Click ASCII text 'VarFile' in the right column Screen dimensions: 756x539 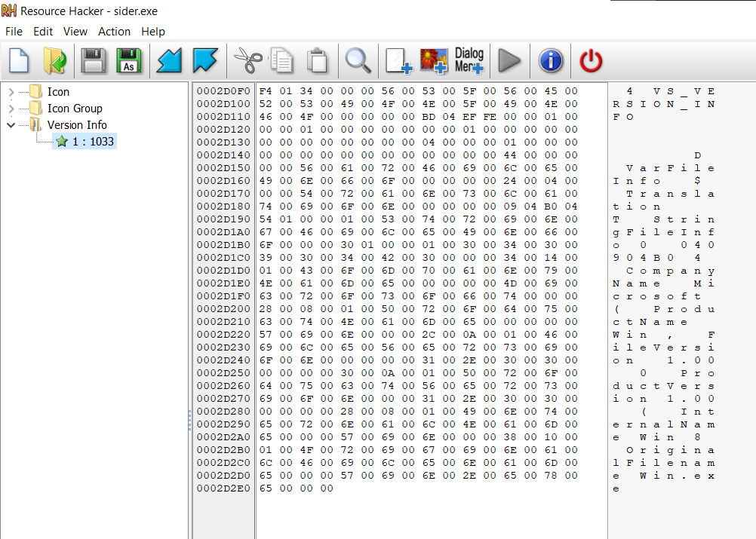pyautogui.click(x=671, y=168)
